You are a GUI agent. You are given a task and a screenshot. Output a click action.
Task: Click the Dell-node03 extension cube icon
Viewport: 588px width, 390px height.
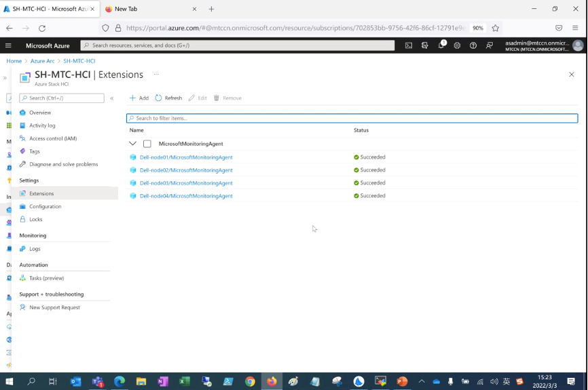[x=133, y=183]
